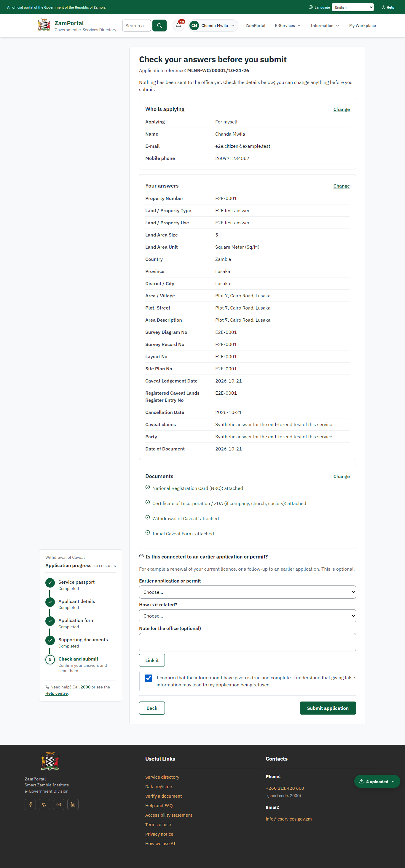Click Service passport completed checkmark
This screenshot has width=405, height=868.
50,583
